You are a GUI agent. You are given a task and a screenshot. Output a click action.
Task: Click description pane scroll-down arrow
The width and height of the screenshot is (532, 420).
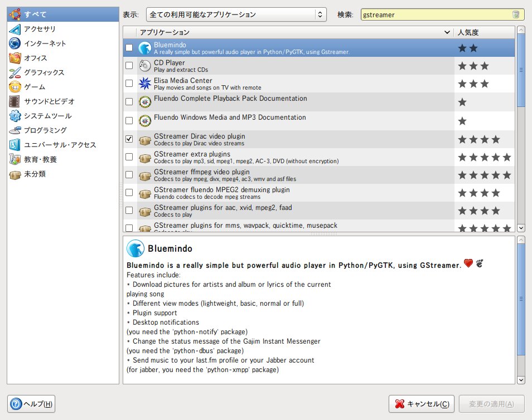point(521,380)
